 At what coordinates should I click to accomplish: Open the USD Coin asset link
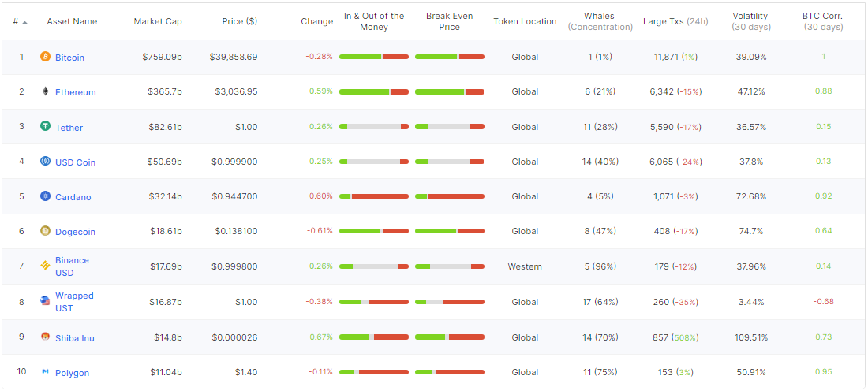point(75,162)
